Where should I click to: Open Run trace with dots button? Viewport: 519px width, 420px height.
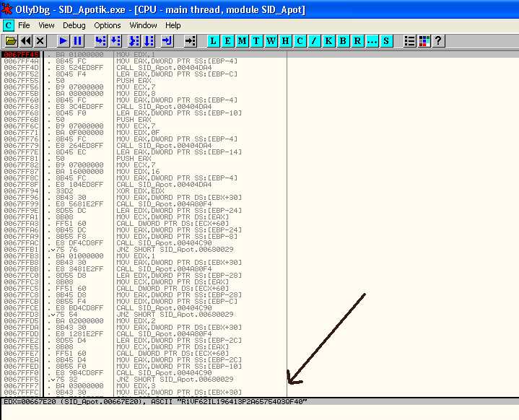372,41
